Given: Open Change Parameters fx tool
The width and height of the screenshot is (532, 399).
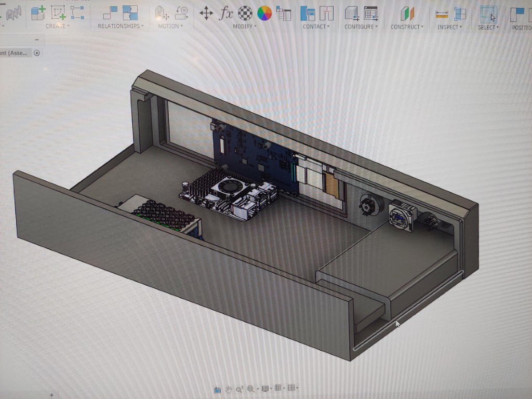Looking at the screenshot, I should pos(226,13).
